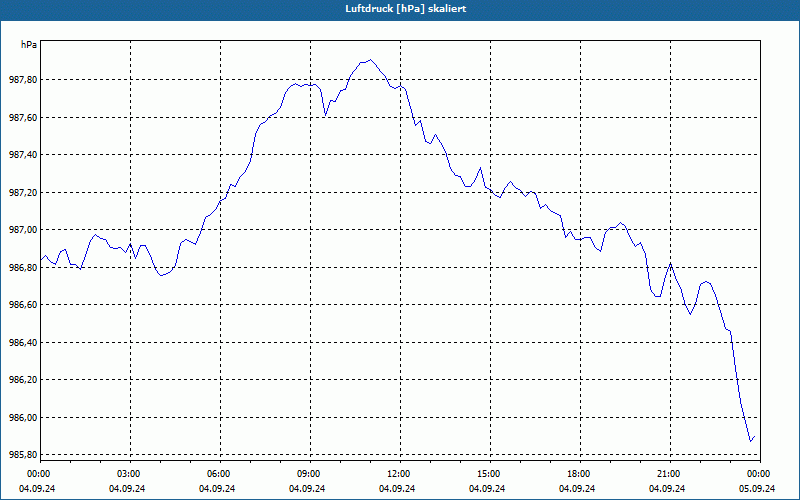Click the 06:00 time label

coord(220,474)
